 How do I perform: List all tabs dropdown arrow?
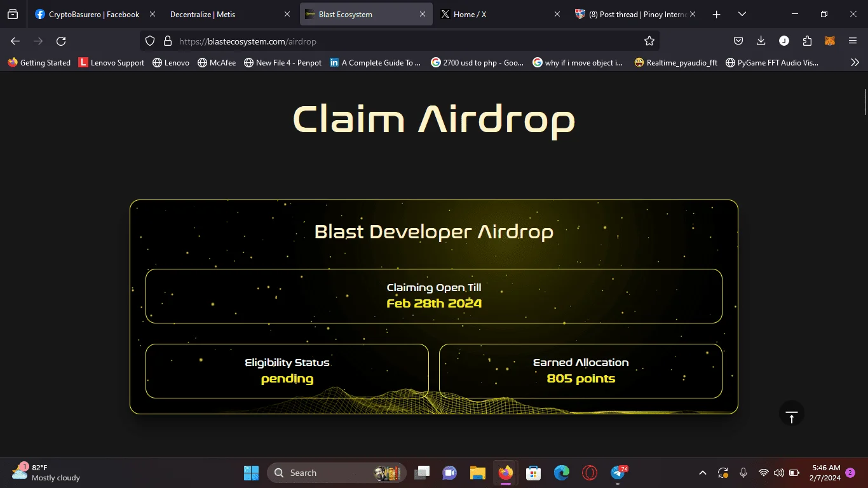pyautogui.click(x=742, y=14)
